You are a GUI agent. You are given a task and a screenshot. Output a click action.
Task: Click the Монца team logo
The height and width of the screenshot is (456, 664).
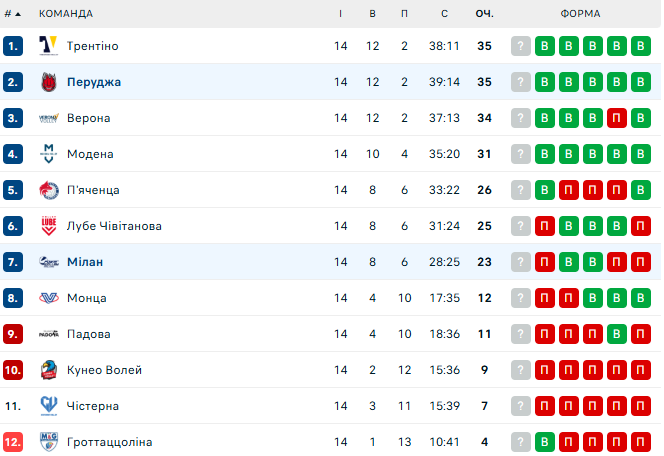click(48, 298)
